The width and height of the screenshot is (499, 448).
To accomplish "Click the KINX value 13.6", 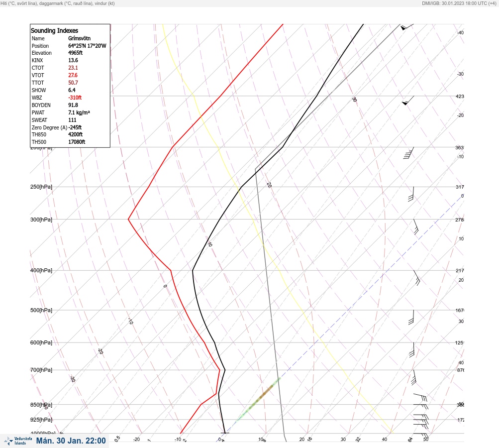I will 73,60.
